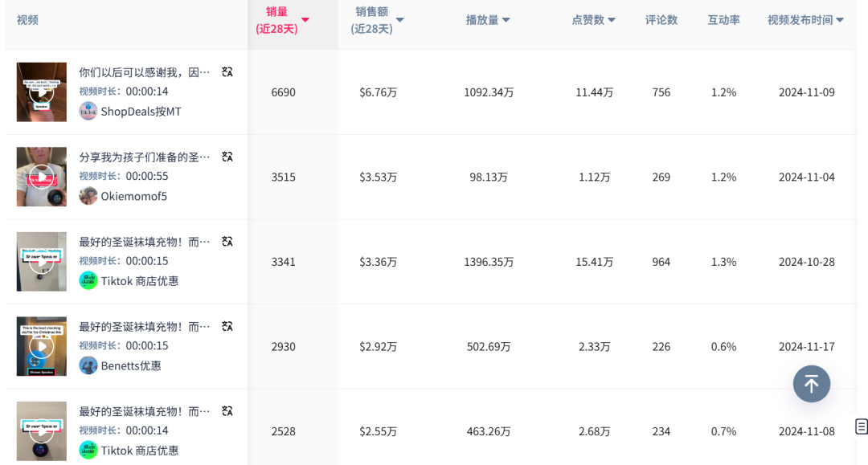Screen dimensions: 868x465
Task: Play the ShopDeals按MT video thumbnail
Action: tap(42, 92)
